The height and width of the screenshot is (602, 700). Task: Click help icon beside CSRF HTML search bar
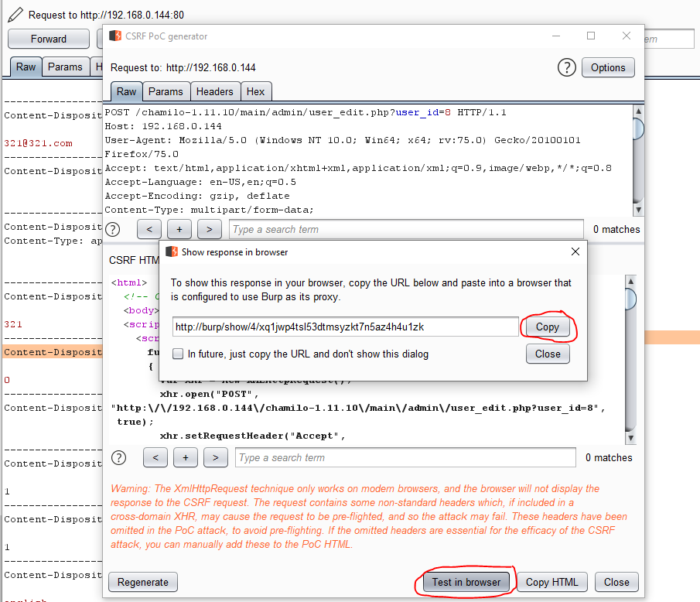pyautogui.click(x=119, y=458)
